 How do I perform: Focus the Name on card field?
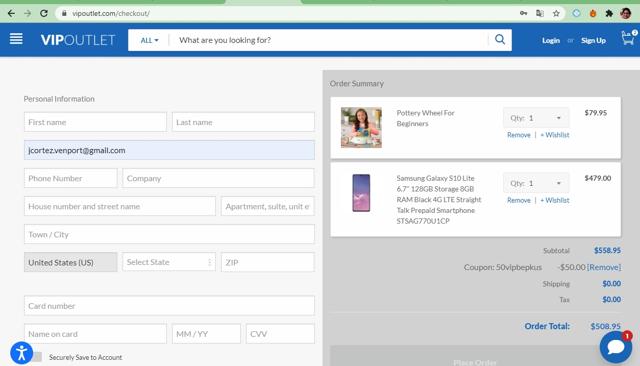(x=95, y=334)
